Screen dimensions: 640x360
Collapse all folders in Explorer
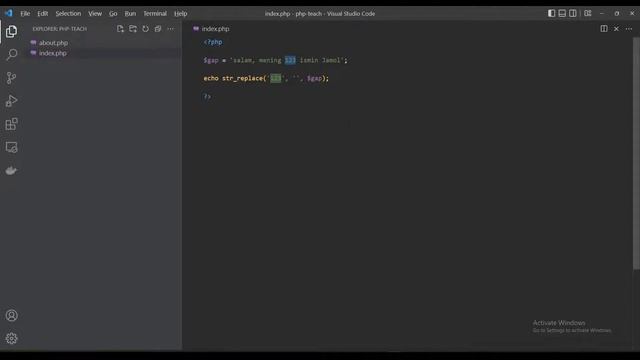pos(158,29)
